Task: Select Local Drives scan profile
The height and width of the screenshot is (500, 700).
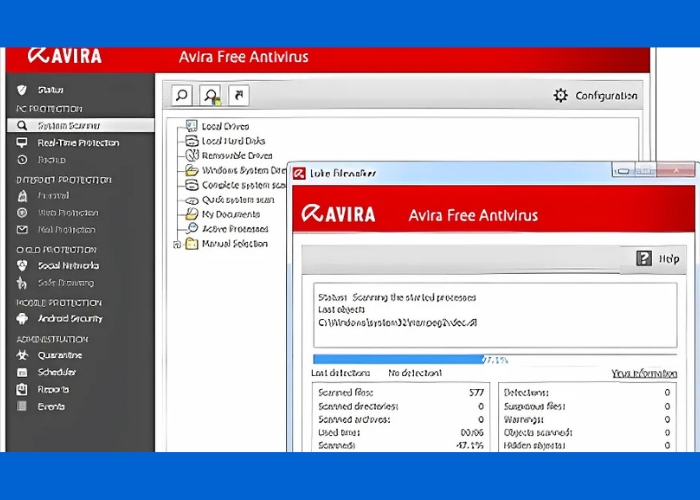Action: (225, 127)
